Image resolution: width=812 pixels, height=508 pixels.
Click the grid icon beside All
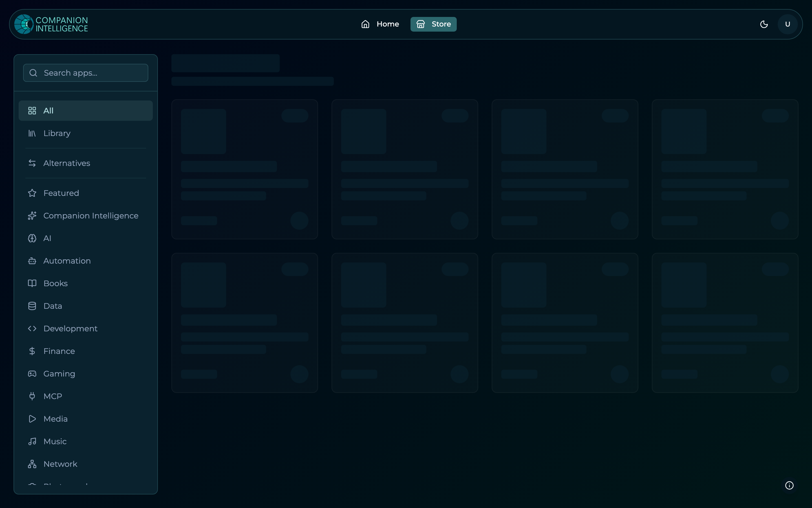pyautogui.click(x=32, y=111)
